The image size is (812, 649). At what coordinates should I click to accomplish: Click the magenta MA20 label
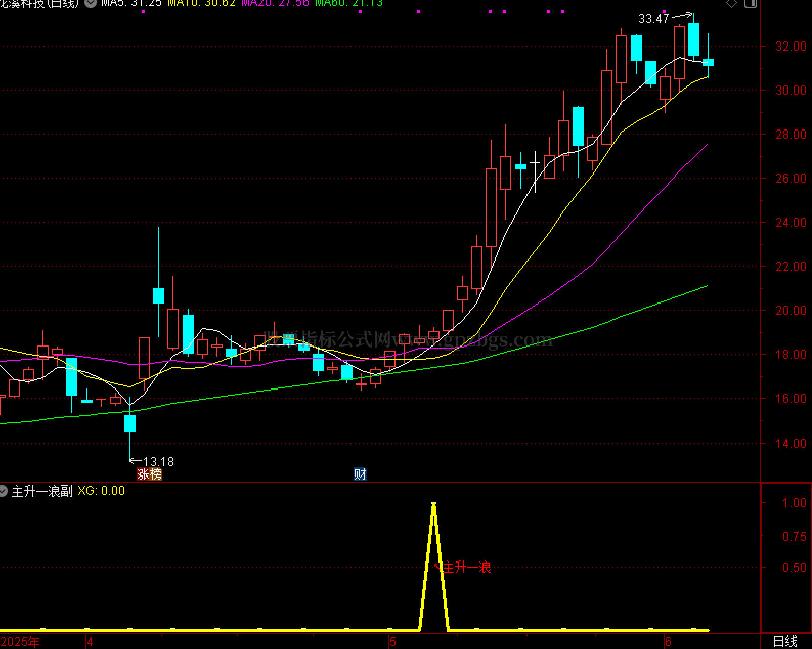[275, 3]
